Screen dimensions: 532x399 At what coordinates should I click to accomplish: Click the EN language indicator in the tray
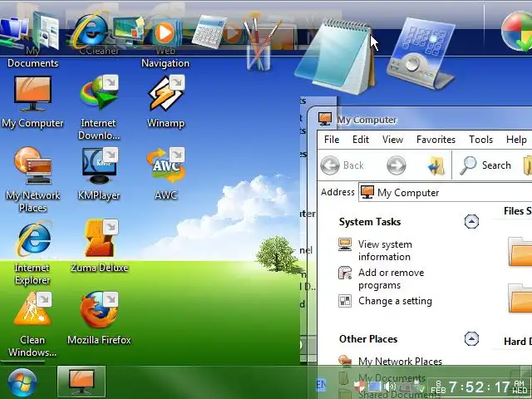pos(322,385)
